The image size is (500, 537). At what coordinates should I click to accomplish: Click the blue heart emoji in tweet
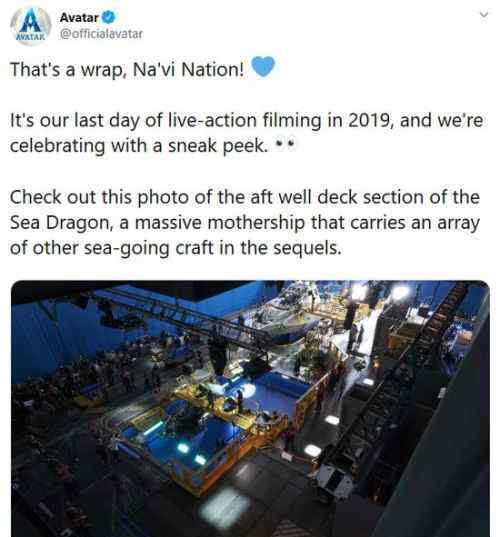click(x=263, y=67)
